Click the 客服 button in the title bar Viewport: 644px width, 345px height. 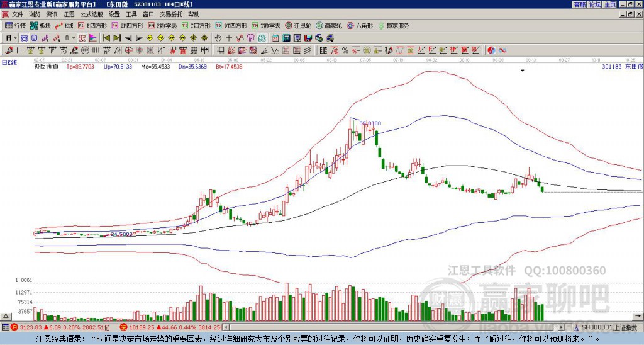(579, 4)
